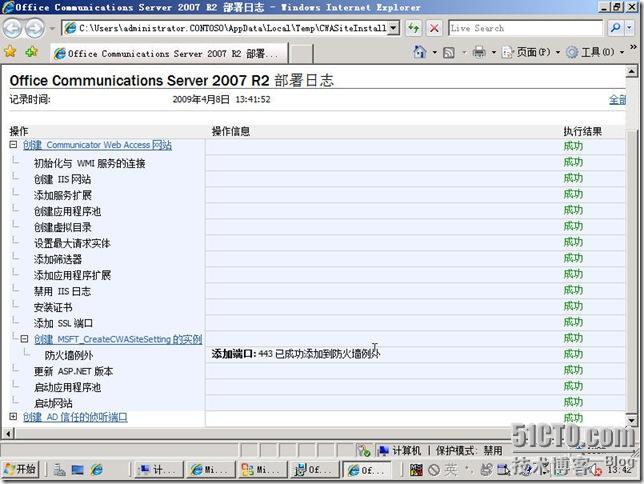Click the browser Back arrow button
644x484 pixels.
[x=13, y=28]
